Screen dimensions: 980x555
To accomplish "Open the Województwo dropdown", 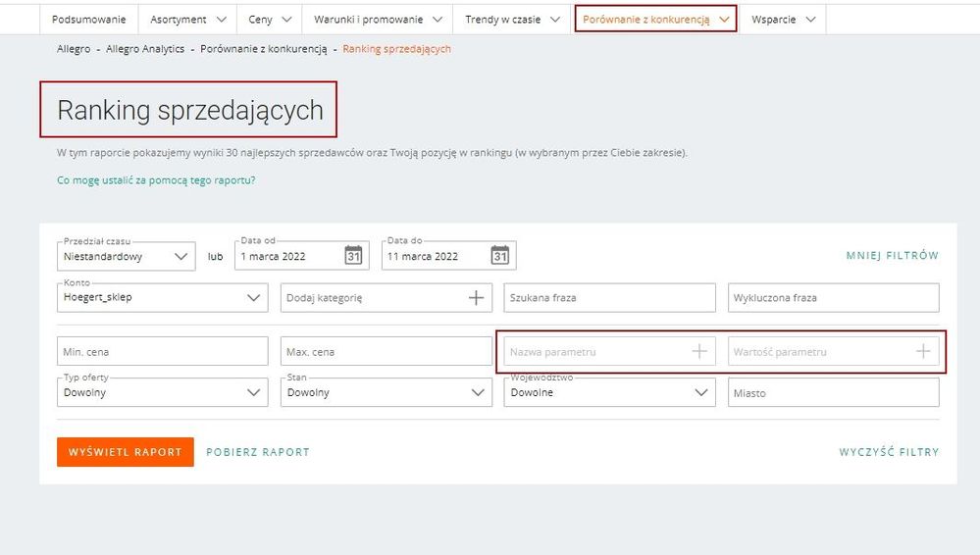I will click(609, 392).
